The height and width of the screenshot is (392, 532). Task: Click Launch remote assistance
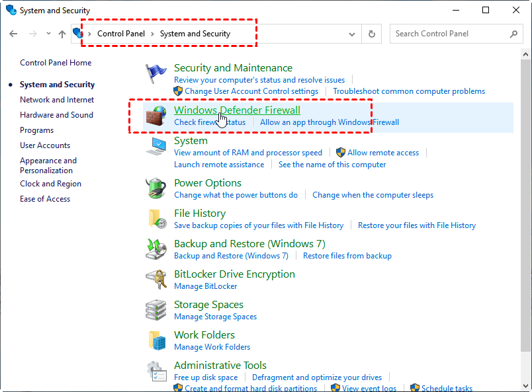[219, 165]
